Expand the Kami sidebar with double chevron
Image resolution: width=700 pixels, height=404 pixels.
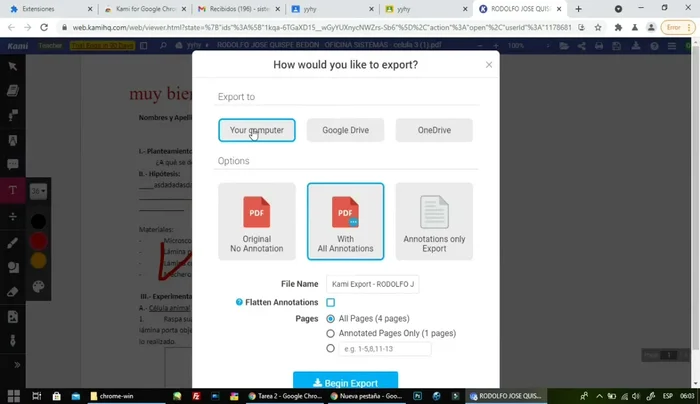tap(17, 365)
